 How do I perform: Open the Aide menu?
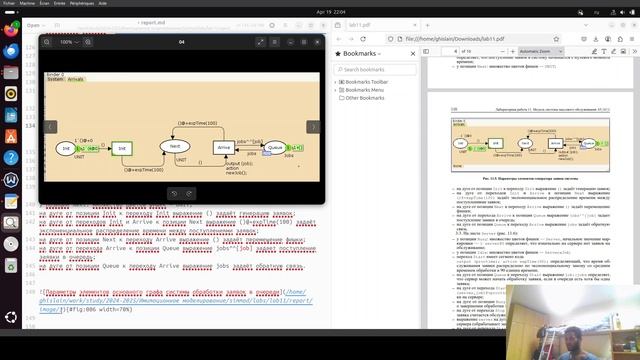pyautogui.click(x=103, y=3)
